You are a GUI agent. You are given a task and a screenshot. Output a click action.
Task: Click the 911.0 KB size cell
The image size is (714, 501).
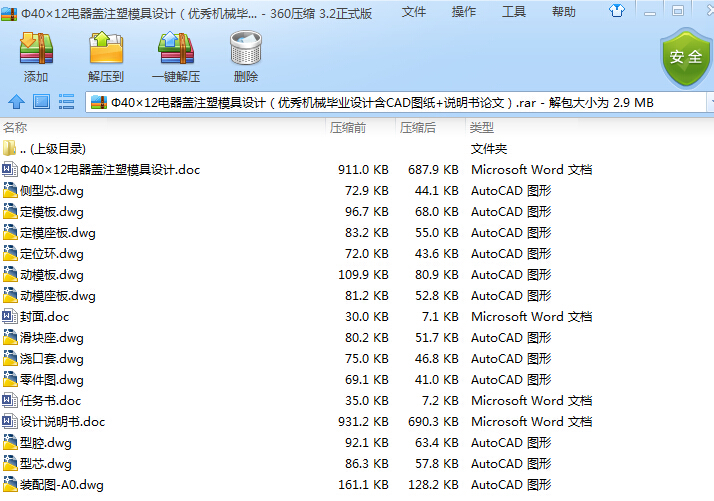[363, 170]
